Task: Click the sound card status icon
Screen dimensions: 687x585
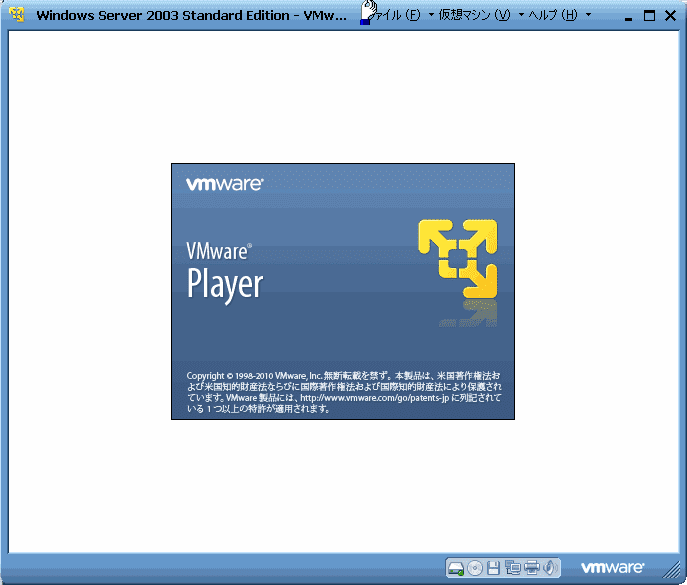Action: point(550,568)
